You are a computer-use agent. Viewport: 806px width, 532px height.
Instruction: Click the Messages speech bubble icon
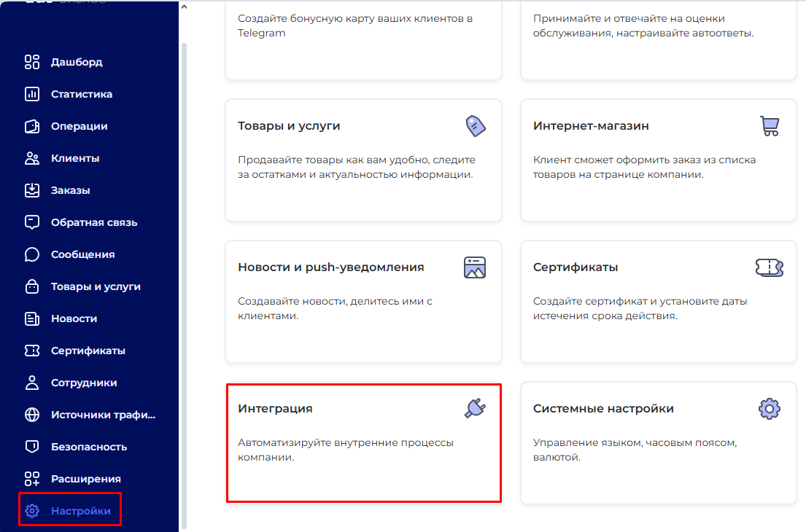point(31,254)
